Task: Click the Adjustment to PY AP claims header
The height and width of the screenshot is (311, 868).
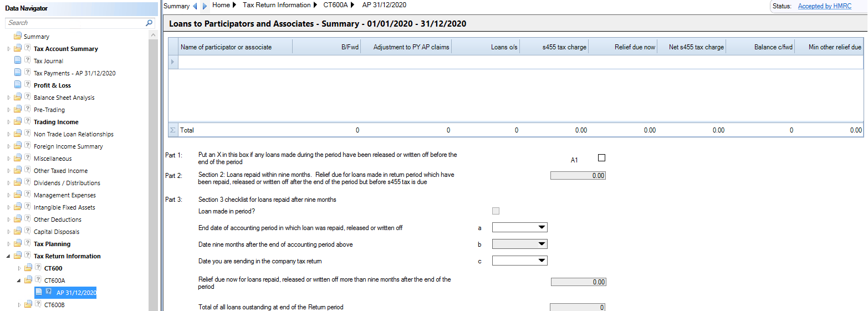Action: coord(406,47)
